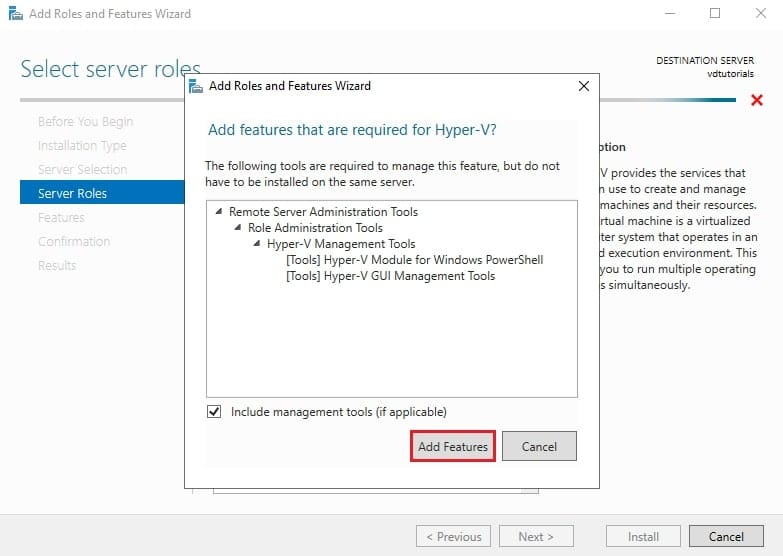
Task: Click the red X error icon
Action: click(757, 100)
